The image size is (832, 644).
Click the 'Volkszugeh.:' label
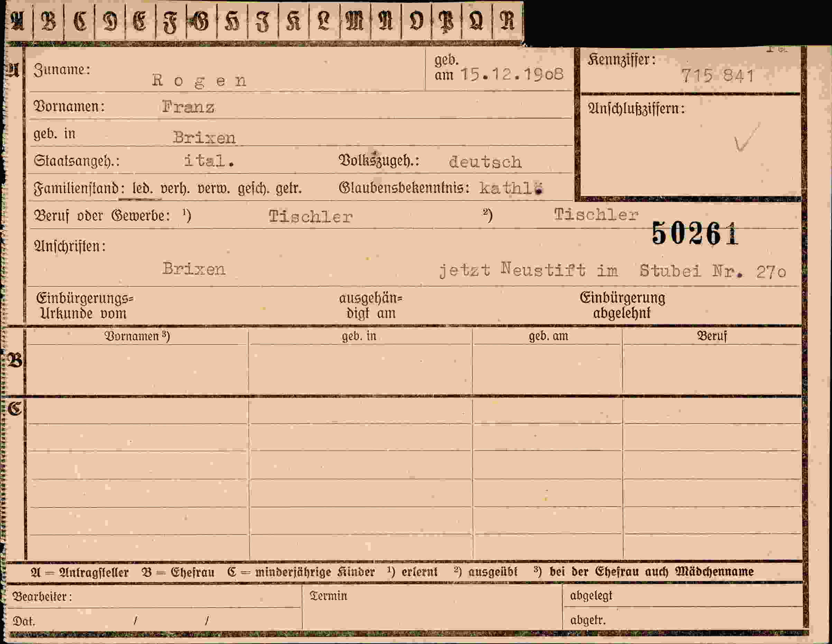(x=379, y=161)
